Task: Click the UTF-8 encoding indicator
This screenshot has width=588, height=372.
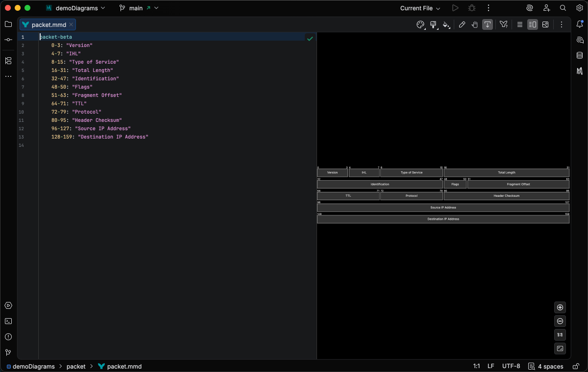Action: click(x=511, y=366)
